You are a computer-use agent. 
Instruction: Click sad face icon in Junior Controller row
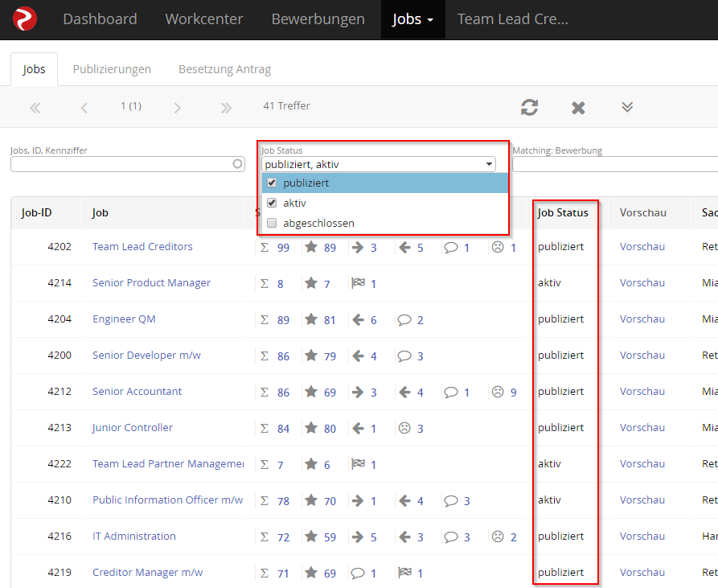coord(404,428)
